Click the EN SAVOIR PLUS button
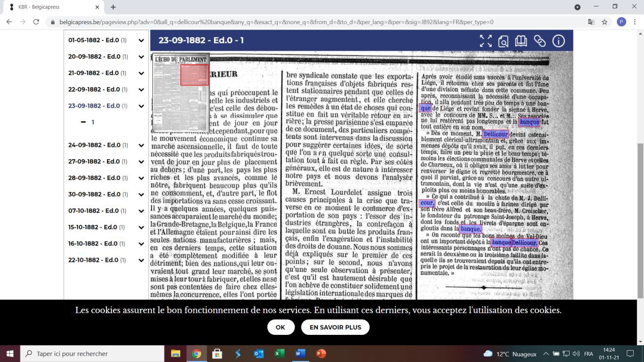Image resolution: width=644 pixels, height=362 pixels. click(x=335, y=327)
